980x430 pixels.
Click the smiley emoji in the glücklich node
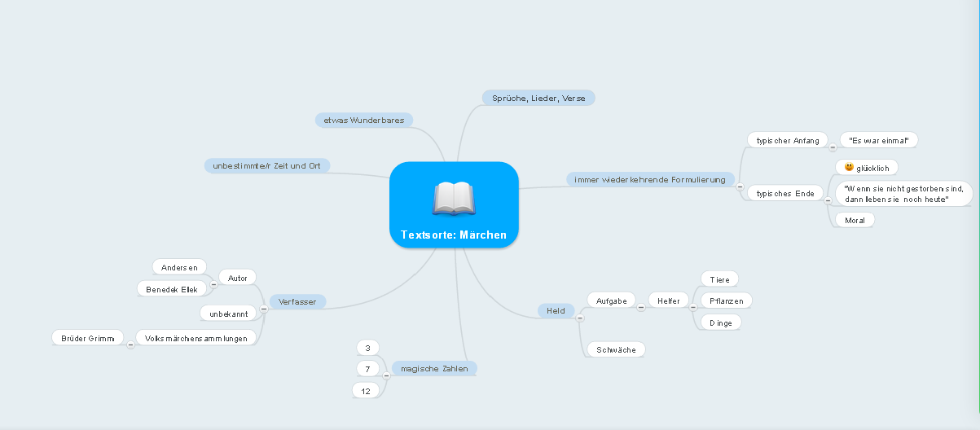tap(849, 167)
